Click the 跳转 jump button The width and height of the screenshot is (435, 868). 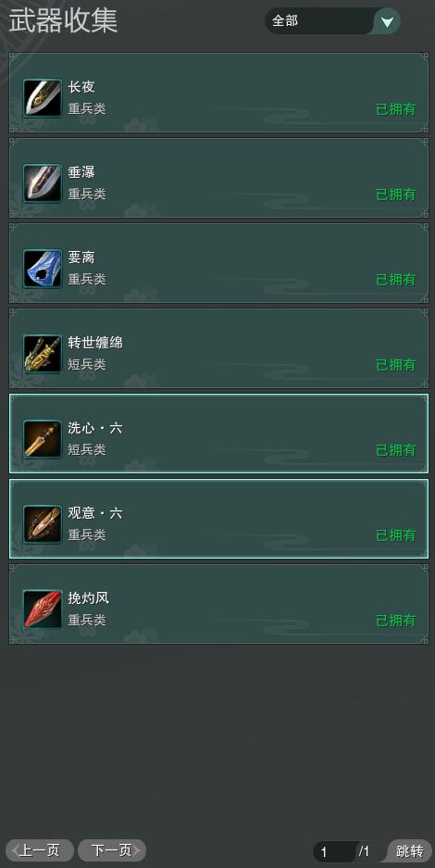[x=410, y=851]
